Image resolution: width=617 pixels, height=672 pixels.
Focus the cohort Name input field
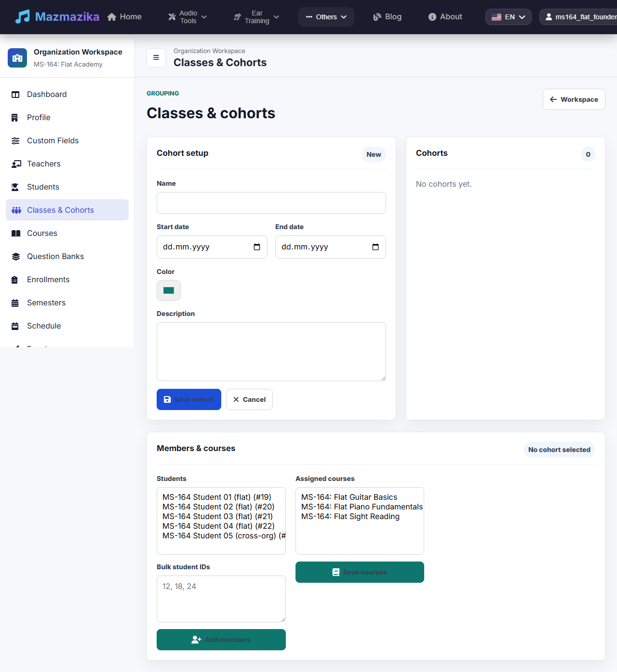[271, 203]
